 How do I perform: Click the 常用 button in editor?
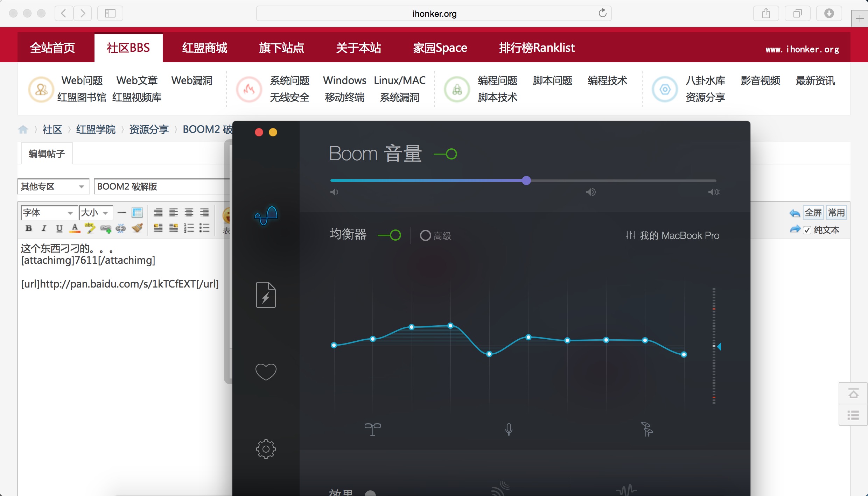(x=836, y=213)
